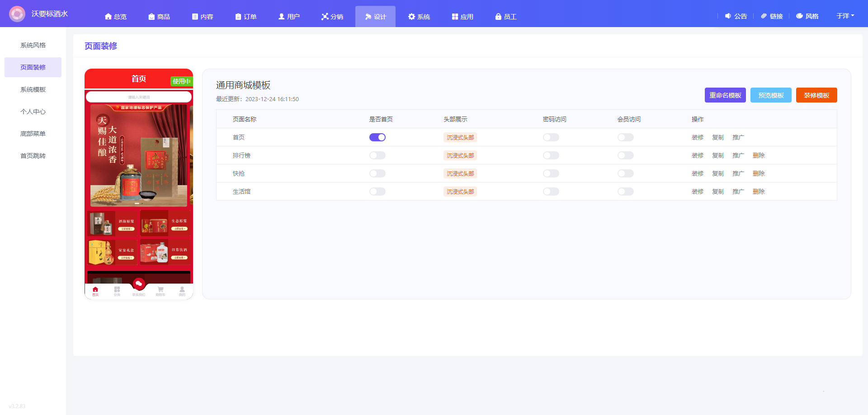Click 删除 for the 排行榜 row
Image resolution: width=868 pixels, height=415 pixels.
759,155
